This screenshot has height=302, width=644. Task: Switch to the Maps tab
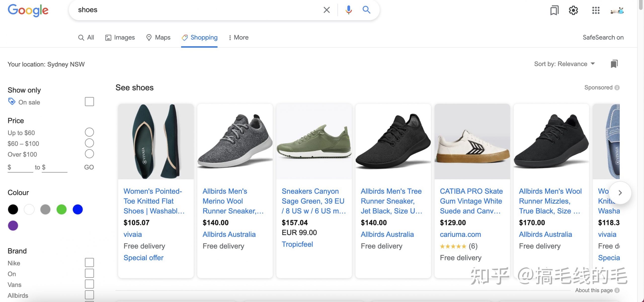click(x=158, y=37)
